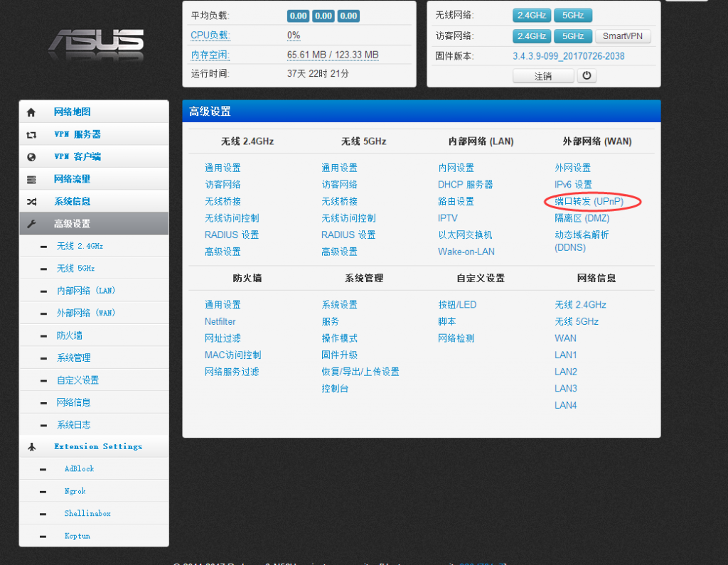The width and height of the screenshot is (728, 565).
Task: Click the globe icon beside VPN 客户端
Action: click(31, 157)
